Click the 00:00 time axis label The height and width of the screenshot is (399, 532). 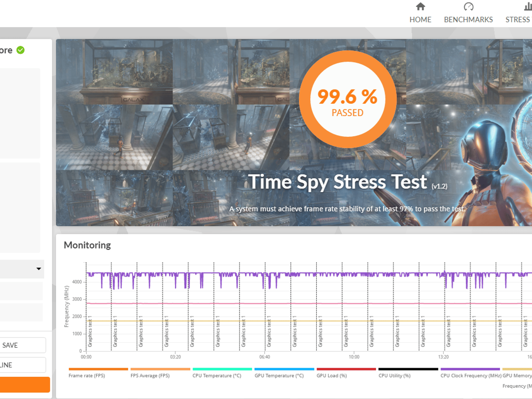click(86, 357)
